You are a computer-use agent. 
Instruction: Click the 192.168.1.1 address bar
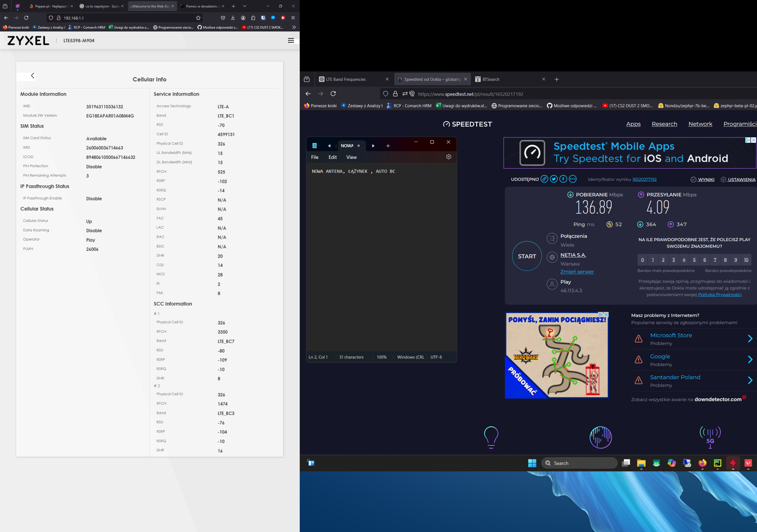pos(125,18)
